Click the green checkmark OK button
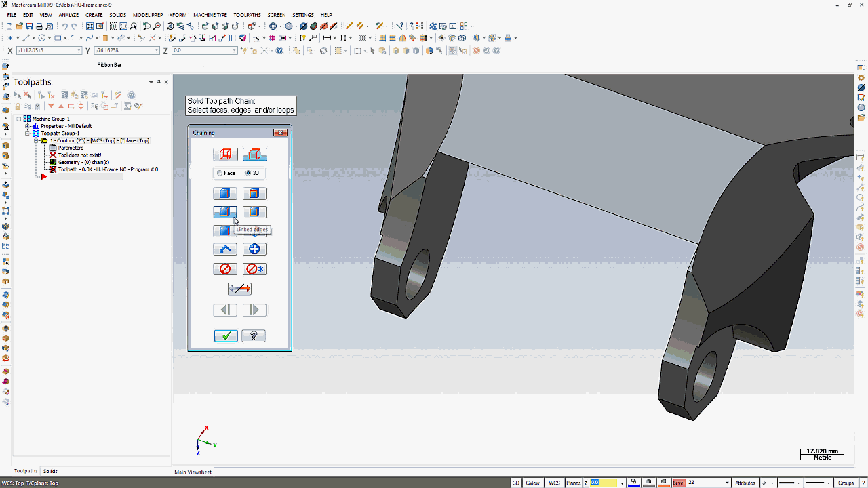Viewport: 868px width, 488px height. coord(226,336)
